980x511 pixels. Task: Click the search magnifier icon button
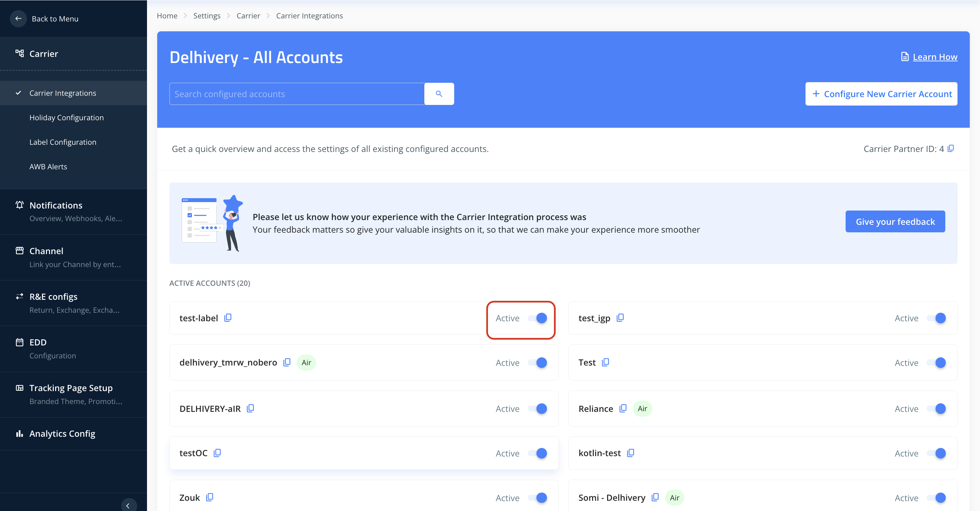(x=439, y=94)
